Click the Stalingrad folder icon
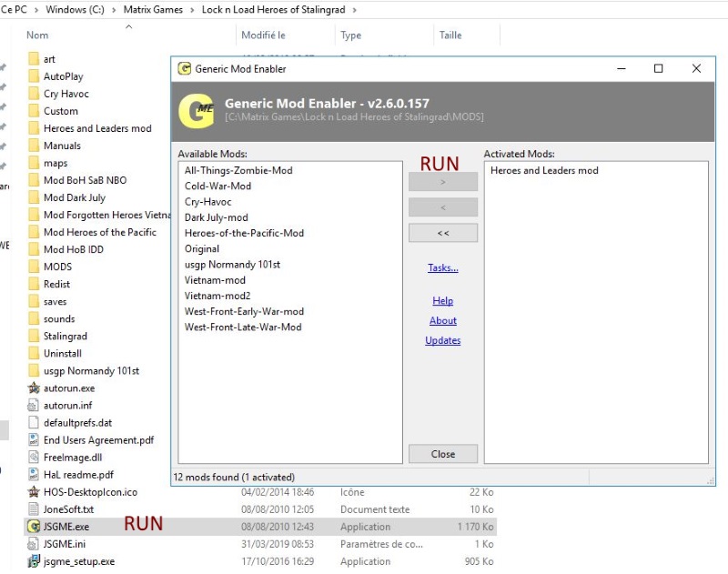The image size is (728, 574). coord(34,336)
